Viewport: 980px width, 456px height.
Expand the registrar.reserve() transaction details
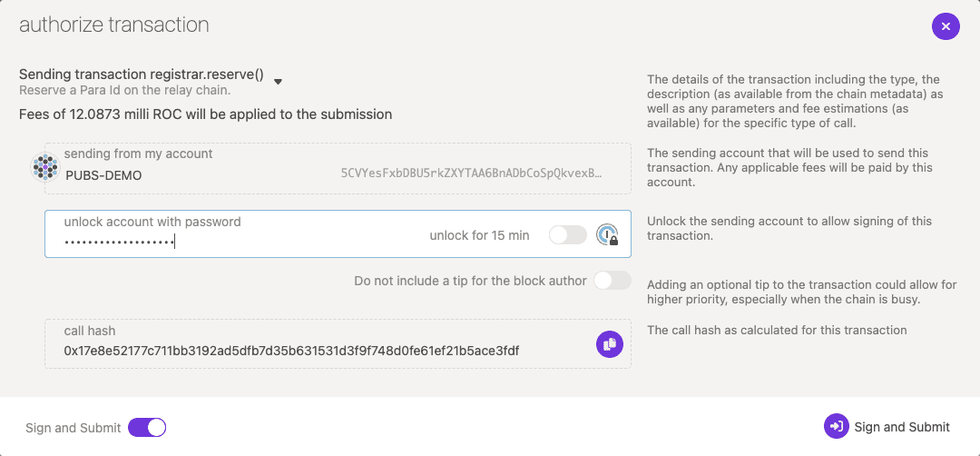point(279,82)
